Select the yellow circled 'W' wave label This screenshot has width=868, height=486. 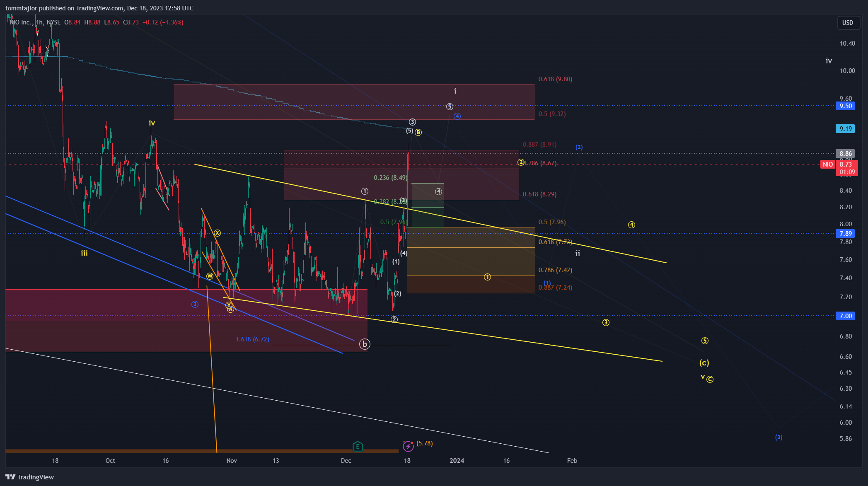(210, 276)
